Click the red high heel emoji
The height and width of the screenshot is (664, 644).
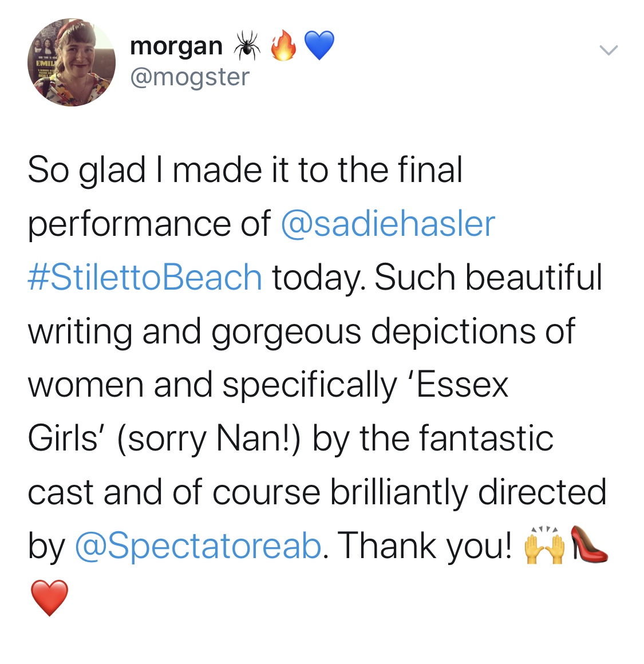pos(588,545)
